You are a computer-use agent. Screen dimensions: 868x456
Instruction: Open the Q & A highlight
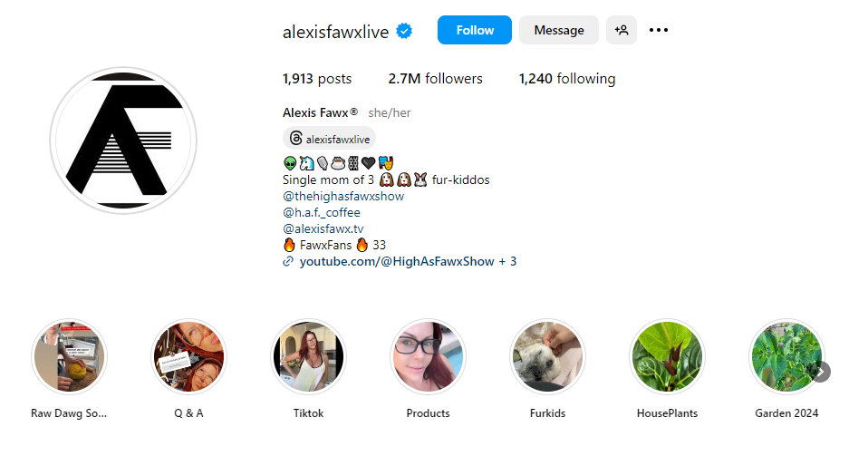[x=188, y=357]
